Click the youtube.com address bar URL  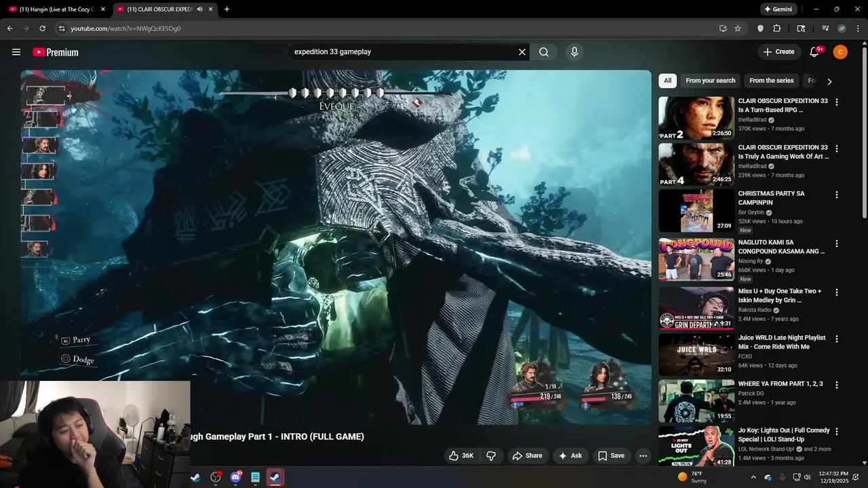(125, 28)
